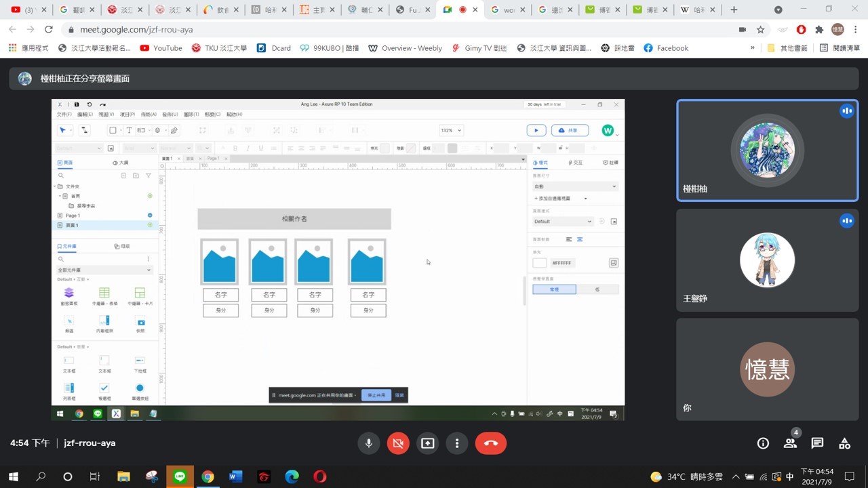
Task: Mute the microphone in Meet
Action: 369,443
